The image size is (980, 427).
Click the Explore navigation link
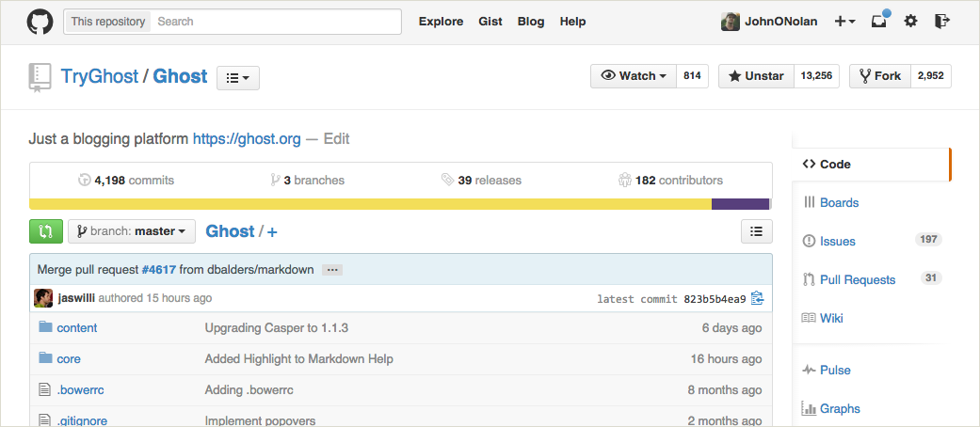coord(441,22)
